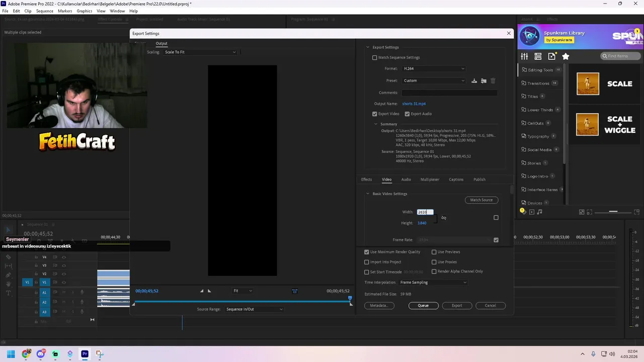Uncheck Export Video

[374, 114]
